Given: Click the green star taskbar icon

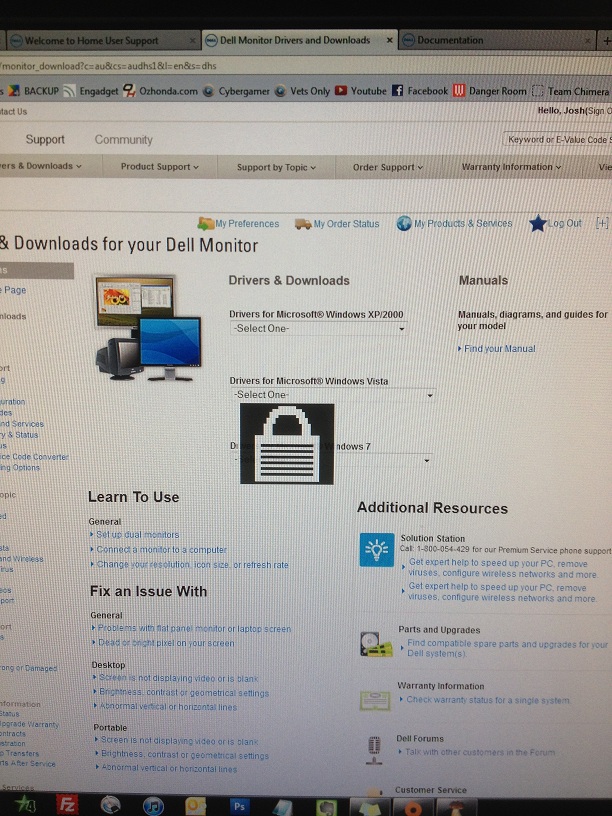Looking at the screenshot, I should pyautogui.click(x=24, y=805).
